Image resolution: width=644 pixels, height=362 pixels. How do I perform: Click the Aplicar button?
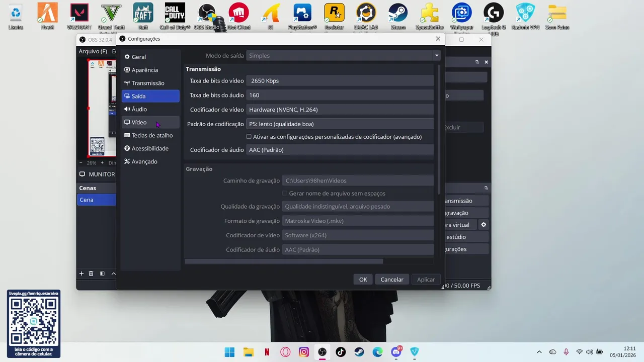pyautogui.click(x=426, y=280)
